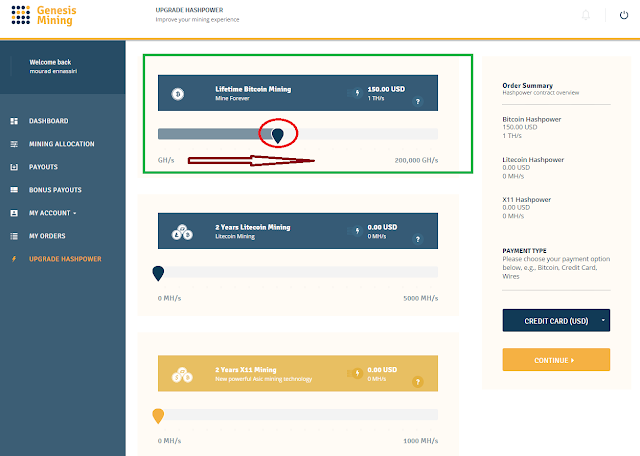The image size is (640, 456).
Task: Click the Dashboard grid icon
Action: pos(14,121)
